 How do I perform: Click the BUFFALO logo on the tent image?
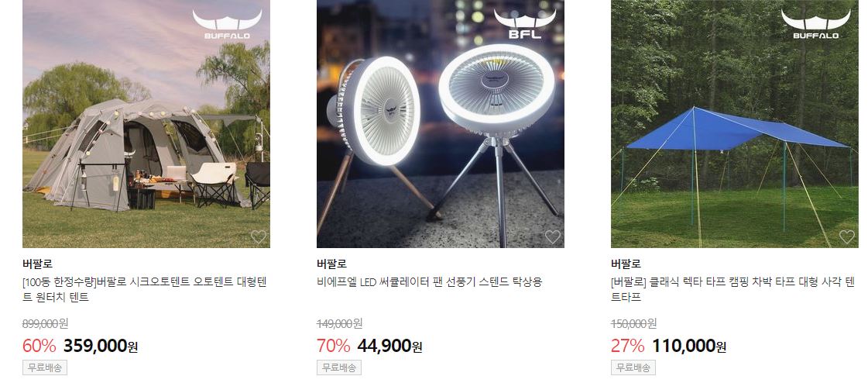pyautogui.click(x=227, y=24)
